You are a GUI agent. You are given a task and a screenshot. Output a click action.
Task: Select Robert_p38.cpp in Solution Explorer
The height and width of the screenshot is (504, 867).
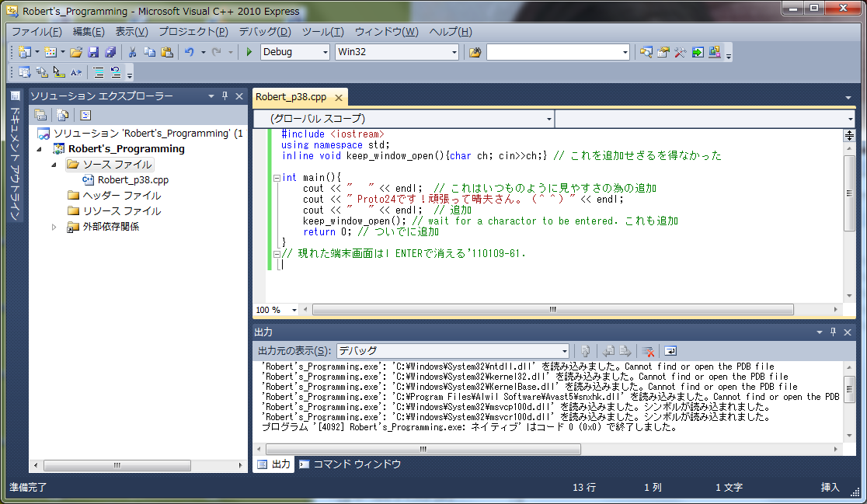(133, 180)
